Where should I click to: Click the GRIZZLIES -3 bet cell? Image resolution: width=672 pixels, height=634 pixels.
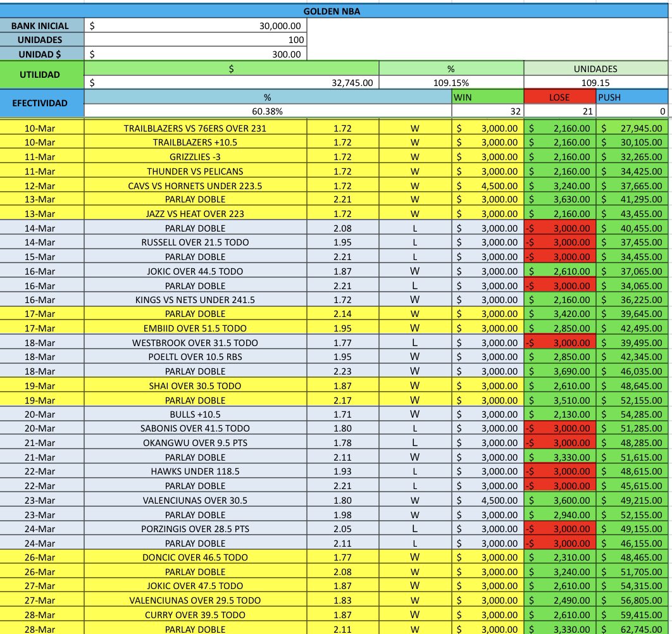click(196, 157)
